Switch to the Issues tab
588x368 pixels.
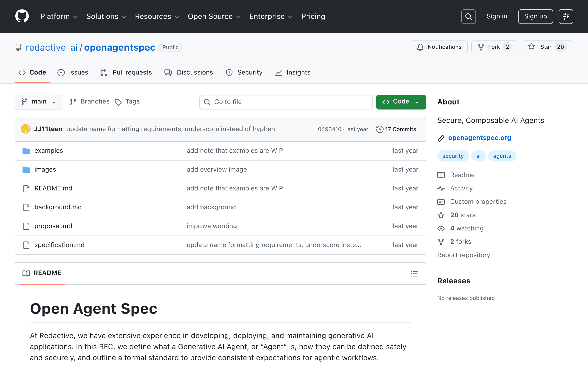coord(73,72)
